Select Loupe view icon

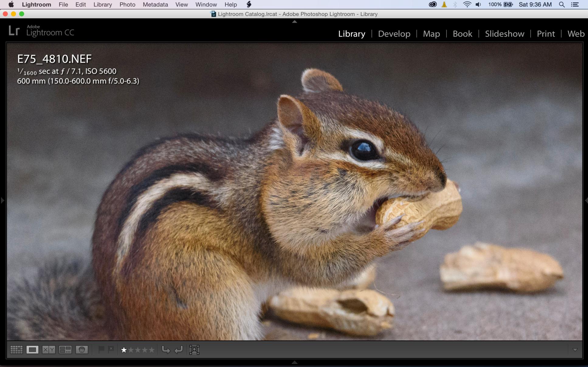coord(32,350)
